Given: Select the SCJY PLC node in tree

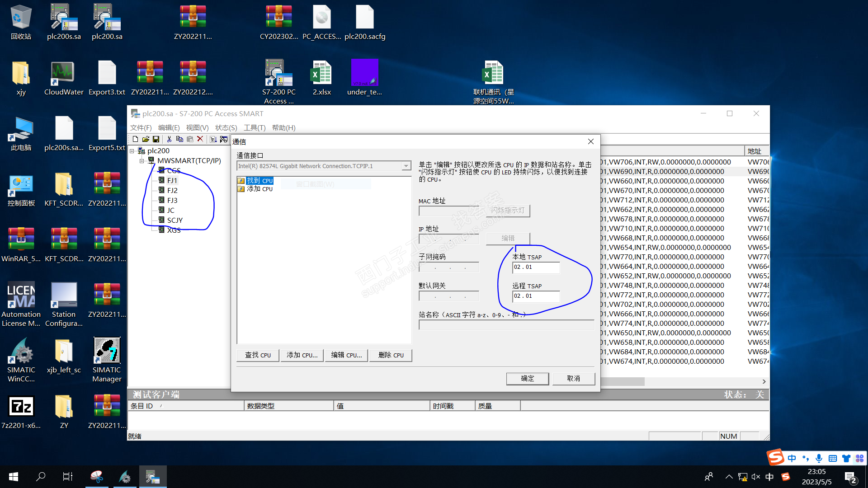Looking at the screenshot, I should pos(175,220).
